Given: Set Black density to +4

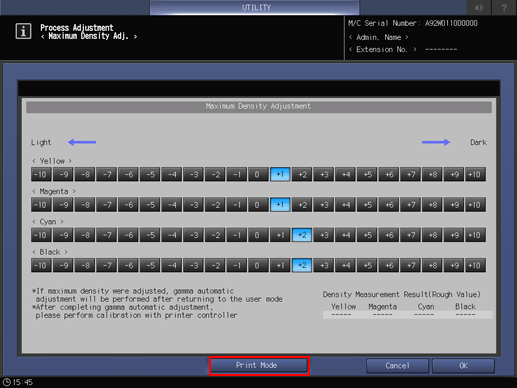Looking at the screenshot, I should 345,265.
